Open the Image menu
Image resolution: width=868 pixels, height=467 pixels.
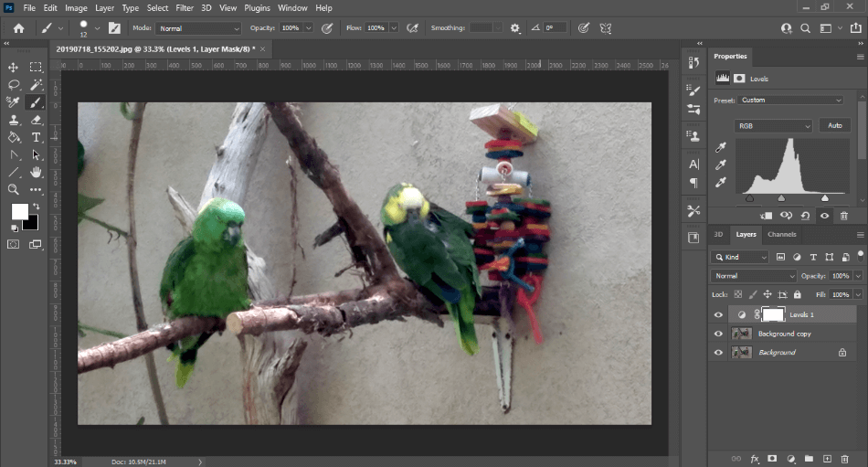pyautogui.click(x=76, y=7)
